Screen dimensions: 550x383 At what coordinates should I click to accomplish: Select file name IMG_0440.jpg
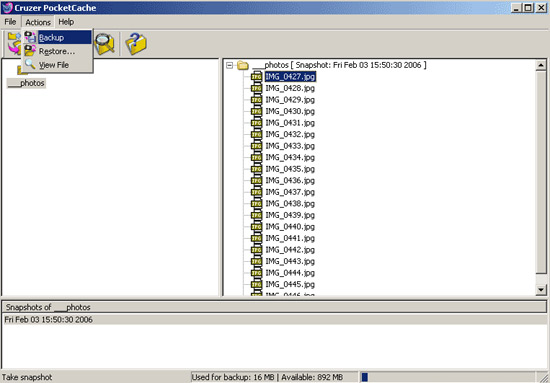click(290, 227)
